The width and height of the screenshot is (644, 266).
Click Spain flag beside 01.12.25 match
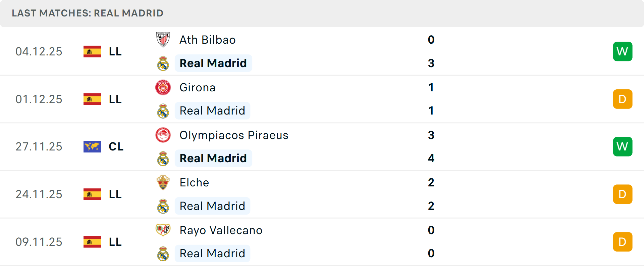coord(92,99)
